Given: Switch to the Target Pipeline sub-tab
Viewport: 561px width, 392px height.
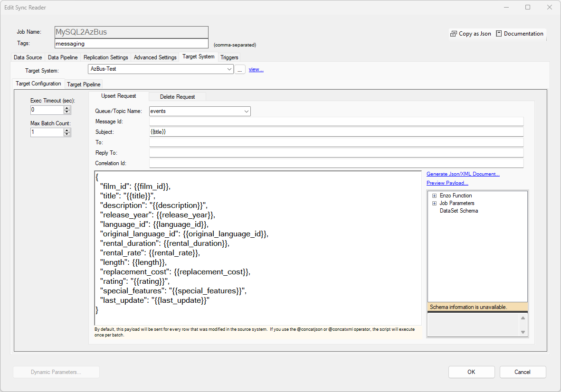Looking at the screenshot, I should [84, 84].
